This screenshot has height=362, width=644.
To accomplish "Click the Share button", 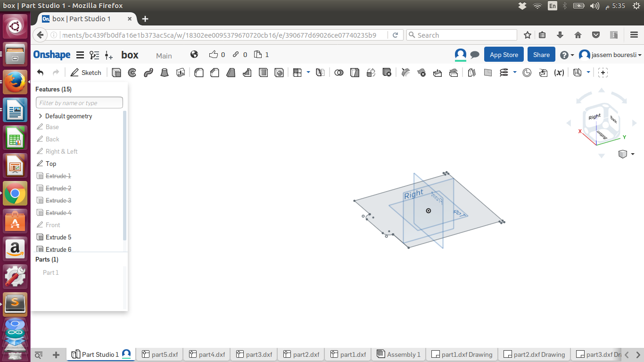I will coord(541,55).
